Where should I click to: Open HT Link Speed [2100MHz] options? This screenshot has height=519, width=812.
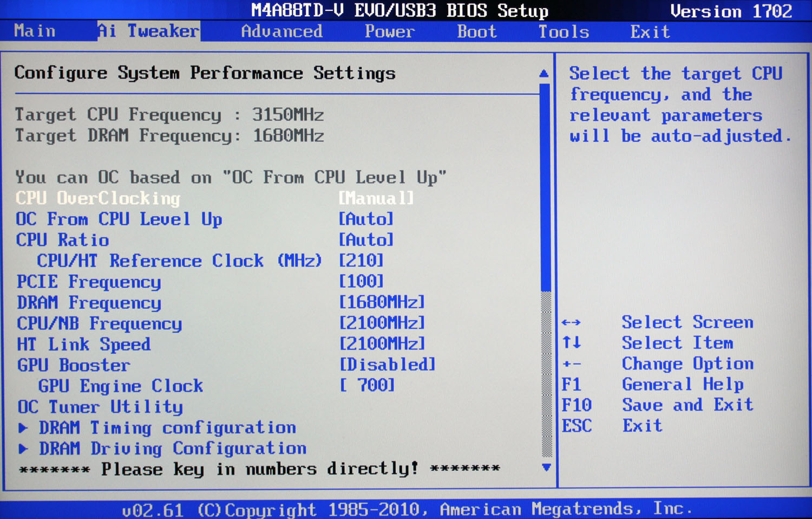click(382, 343)
